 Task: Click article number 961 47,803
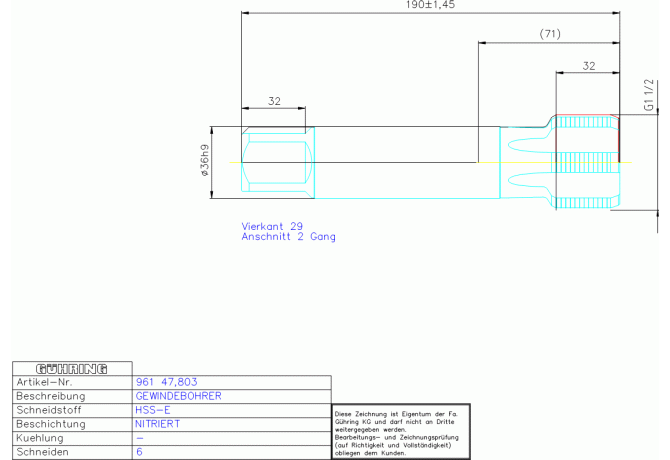[167, 382]
